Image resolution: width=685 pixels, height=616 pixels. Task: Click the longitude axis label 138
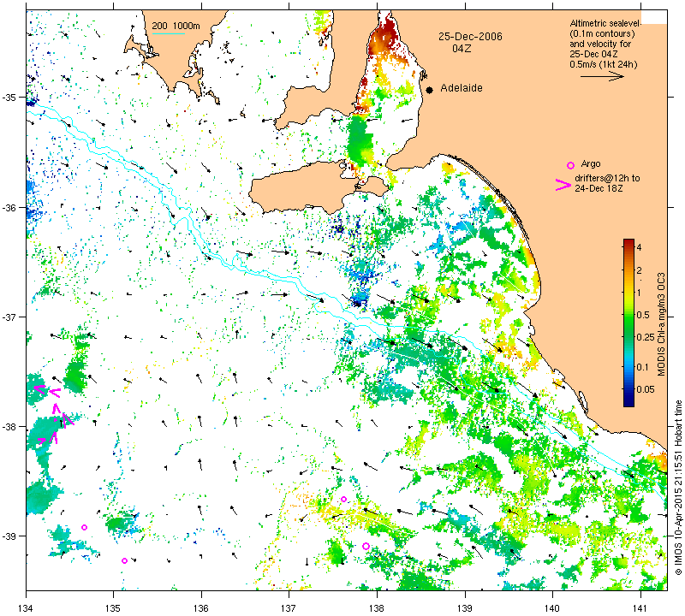click(377, 608)
